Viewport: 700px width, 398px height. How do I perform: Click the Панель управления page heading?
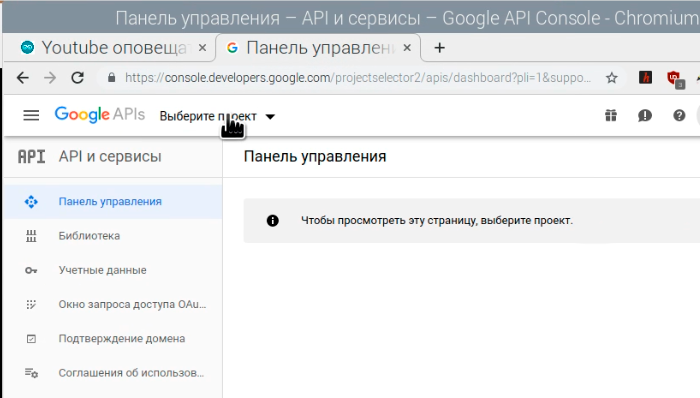(x=315, y=157)
